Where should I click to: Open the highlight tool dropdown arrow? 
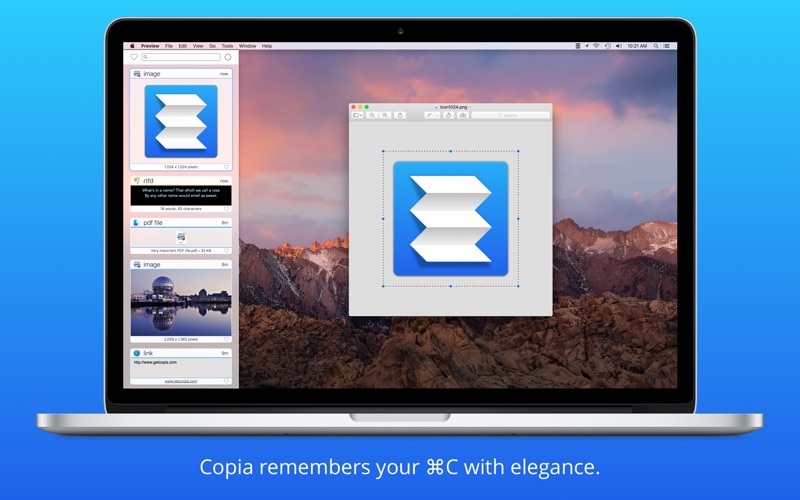[437, 115]
